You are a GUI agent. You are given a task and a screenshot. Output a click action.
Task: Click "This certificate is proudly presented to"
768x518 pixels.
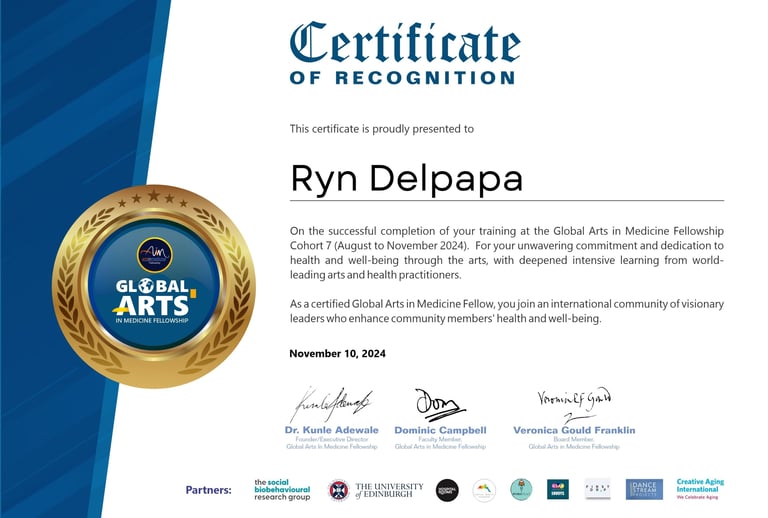point(382,129)
